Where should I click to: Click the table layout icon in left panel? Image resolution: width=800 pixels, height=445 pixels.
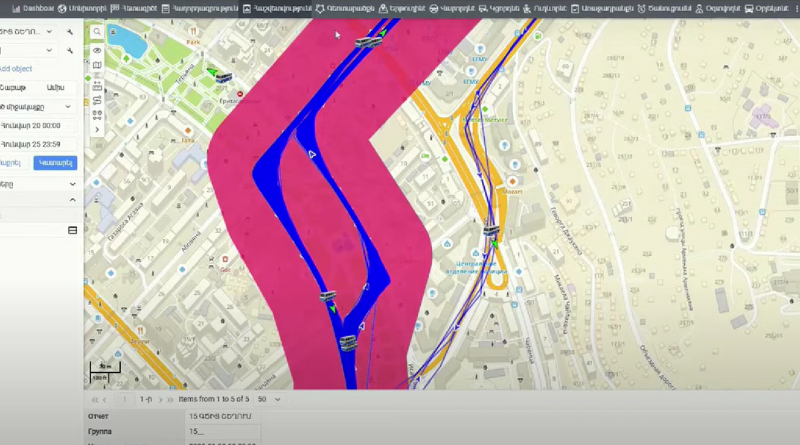(x=72, y=230)
